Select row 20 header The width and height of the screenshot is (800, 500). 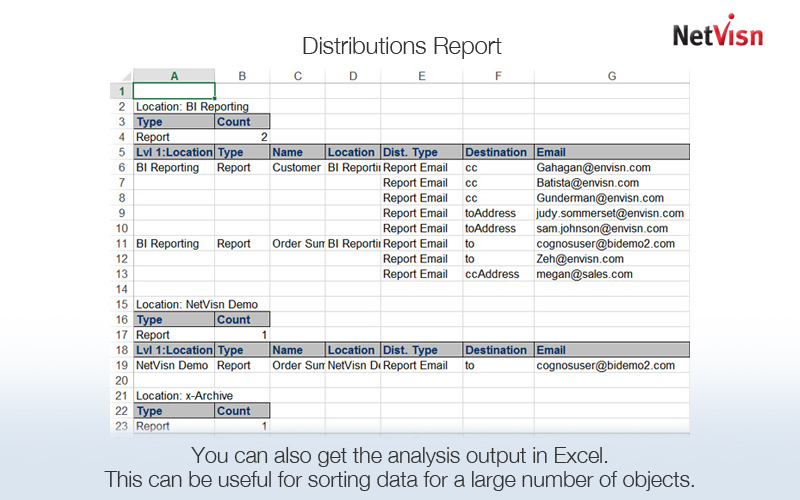[x=122, y=380]
